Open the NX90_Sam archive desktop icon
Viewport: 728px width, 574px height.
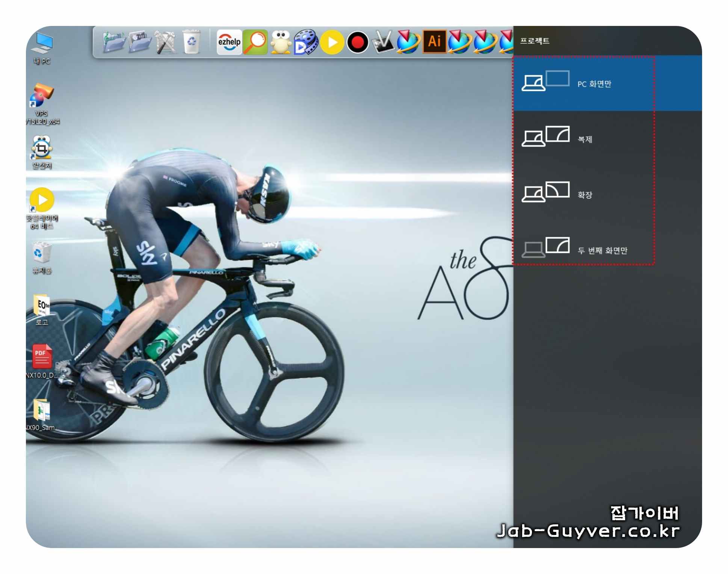click(x=42, y=412)
